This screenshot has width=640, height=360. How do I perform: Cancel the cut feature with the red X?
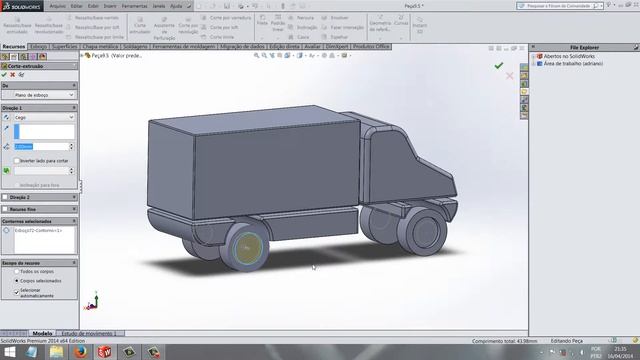(13, 75)
